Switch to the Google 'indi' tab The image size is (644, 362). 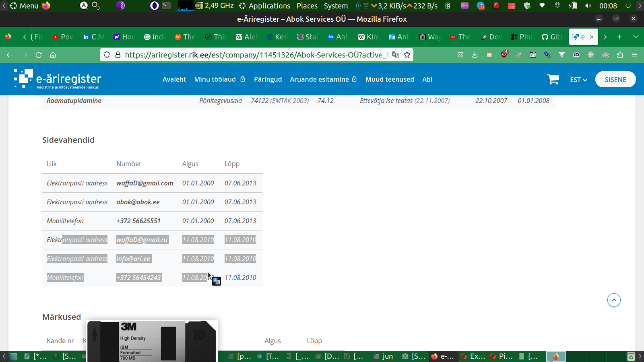[x=155, y=37]
